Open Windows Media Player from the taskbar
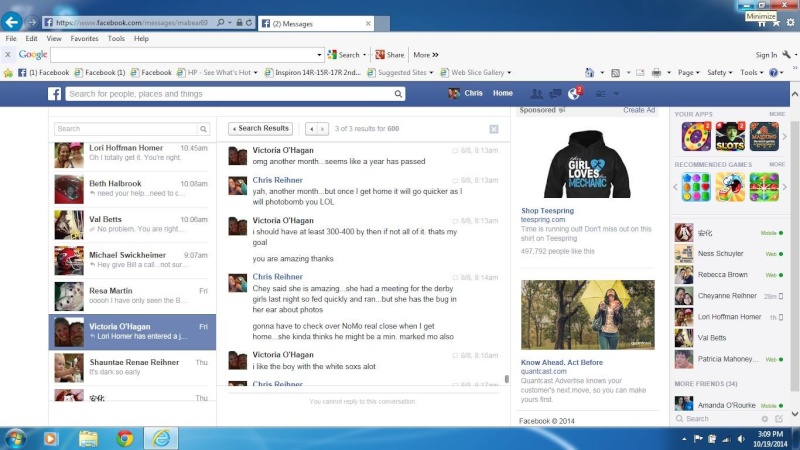 51,438
